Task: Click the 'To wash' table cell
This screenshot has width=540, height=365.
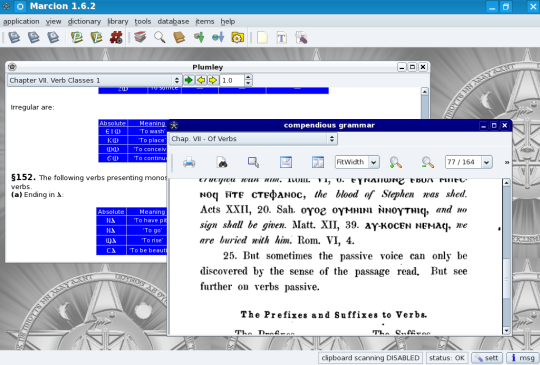Action: coord(152,131)
